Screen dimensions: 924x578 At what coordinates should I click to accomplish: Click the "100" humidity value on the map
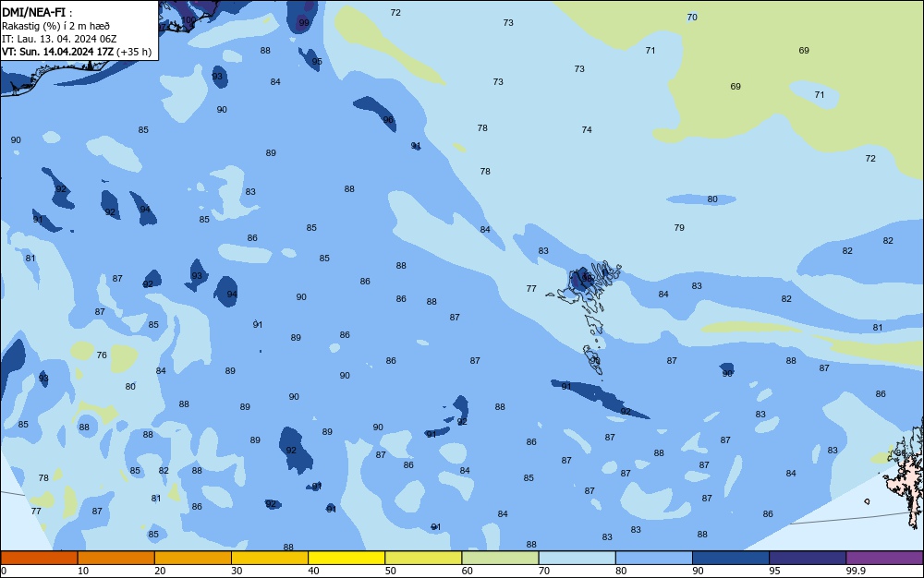(x=188, y=20)
